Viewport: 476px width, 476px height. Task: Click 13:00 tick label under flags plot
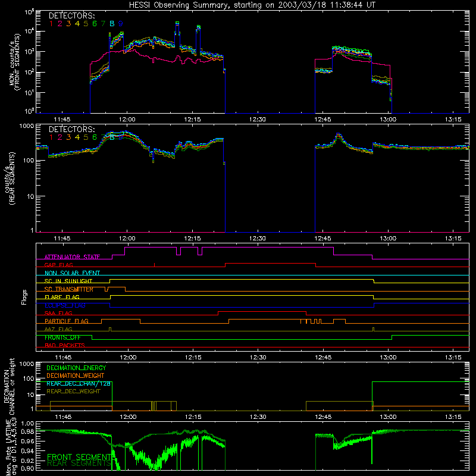coord(389,358)
